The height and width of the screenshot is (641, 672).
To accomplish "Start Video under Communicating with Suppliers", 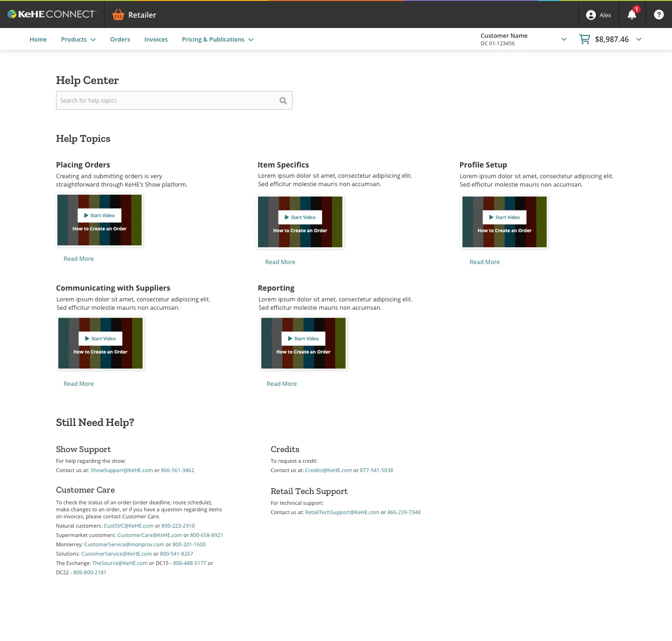I will (100, 339).
